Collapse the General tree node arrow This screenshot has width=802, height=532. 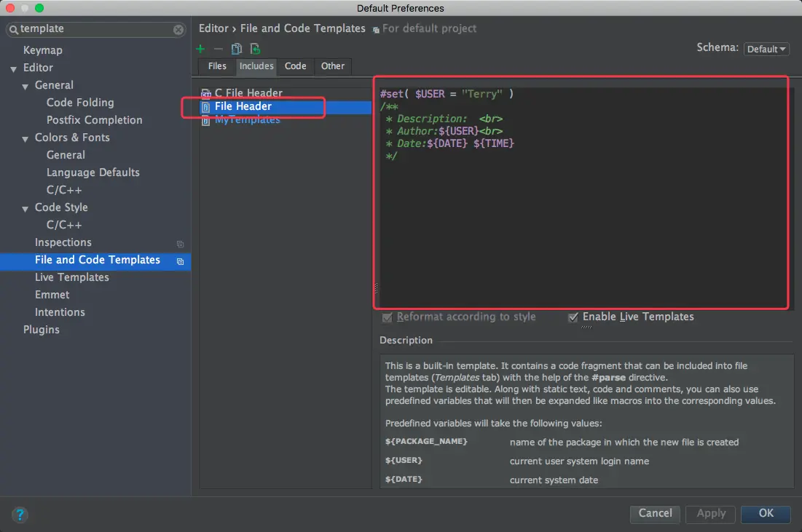click(x=25, y=87)
